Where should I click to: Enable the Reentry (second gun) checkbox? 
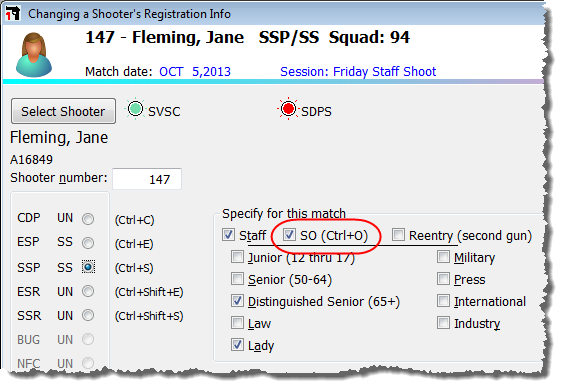(398, 235)
